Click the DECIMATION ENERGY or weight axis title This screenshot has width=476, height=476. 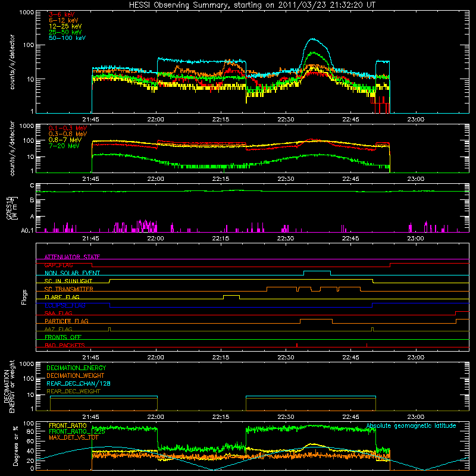tap(9, 386)
